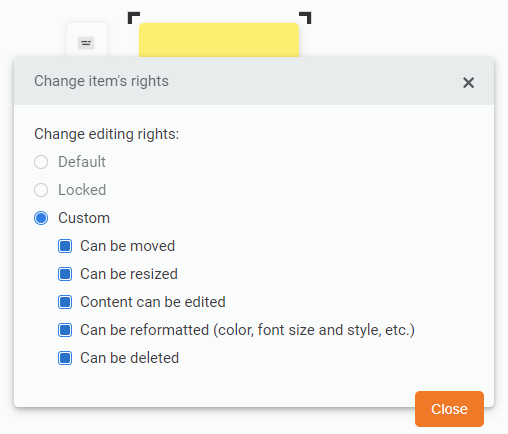Image resolution: width=508 pixels, height=434 pixels.
Task: Click the top-right corner selection handle
Action: tap(305, 18)
